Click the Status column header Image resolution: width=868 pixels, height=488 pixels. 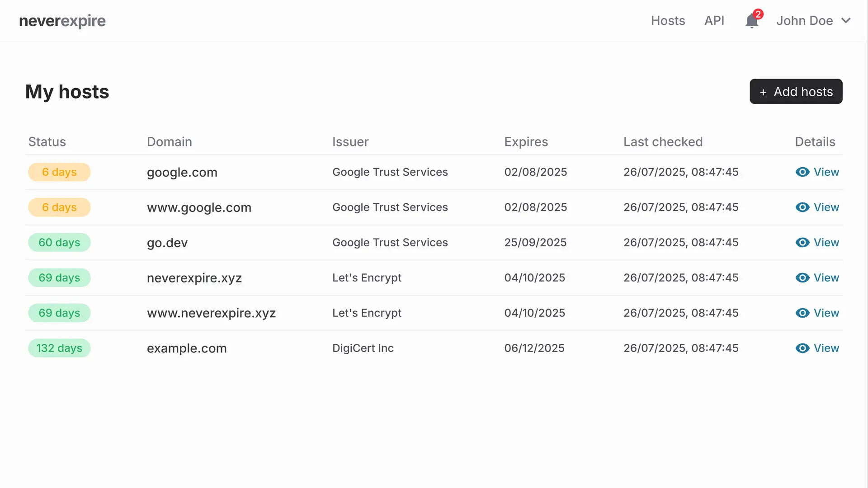pyautogui.click(x=47, y=142)
